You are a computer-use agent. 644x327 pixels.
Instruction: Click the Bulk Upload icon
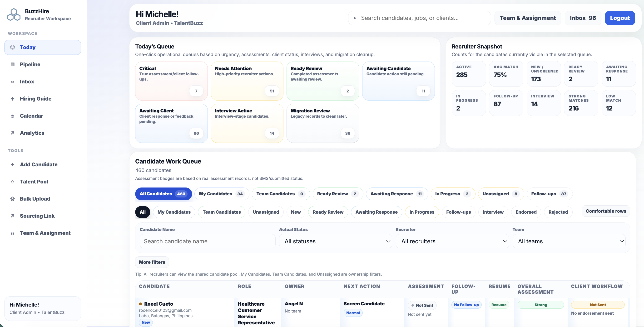click(x=13, y=199)
